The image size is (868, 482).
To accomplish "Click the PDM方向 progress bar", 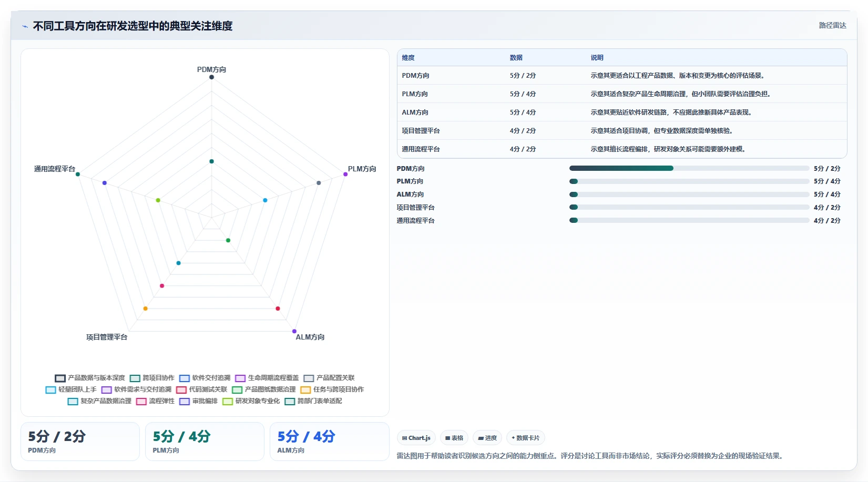I will point(689,168).
